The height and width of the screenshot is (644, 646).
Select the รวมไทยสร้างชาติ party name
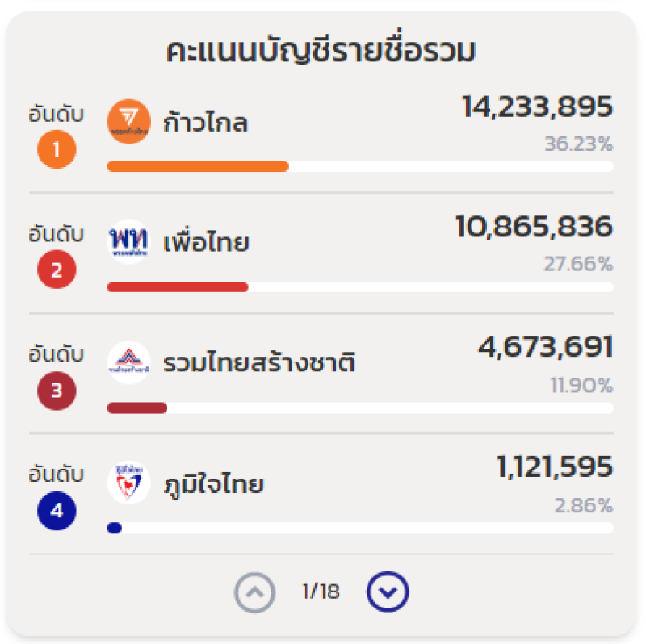[259, 362]
